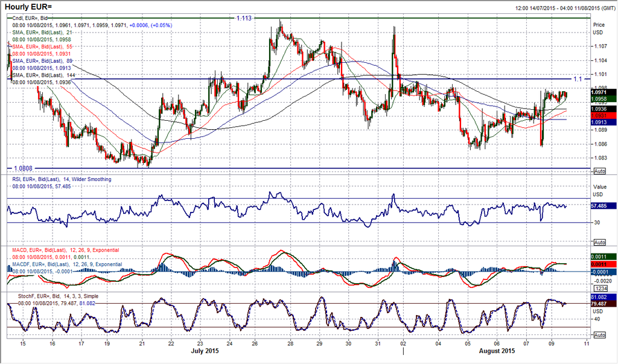
Task: Click the -0.0020 tick on MACD axis
Action: coord(603,281)
